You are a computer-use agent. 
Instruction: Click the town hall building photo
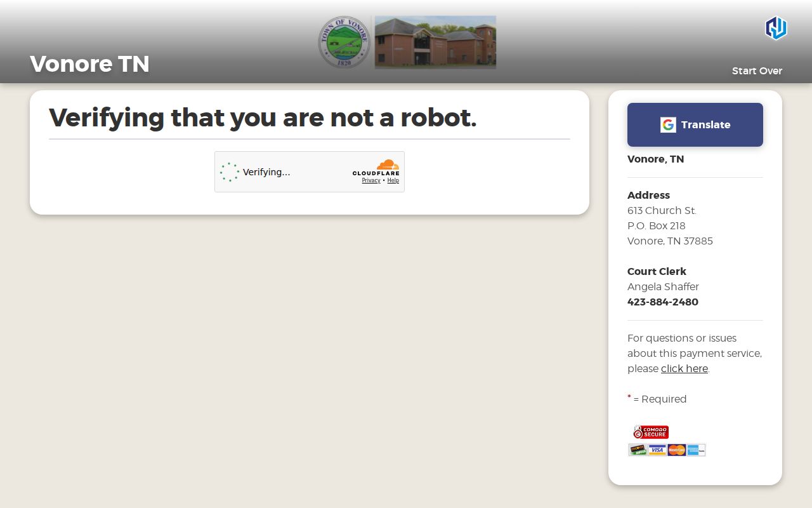click(435, 43)
